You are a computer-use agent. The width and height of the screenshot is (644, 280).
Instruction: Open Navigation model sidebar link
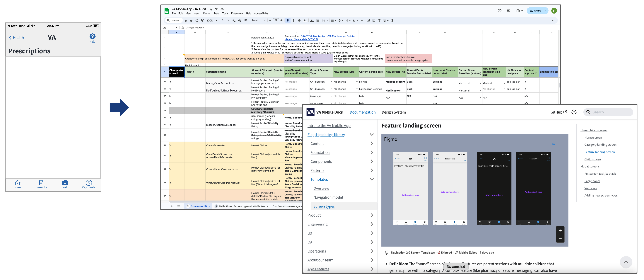(x=328, y=197)
